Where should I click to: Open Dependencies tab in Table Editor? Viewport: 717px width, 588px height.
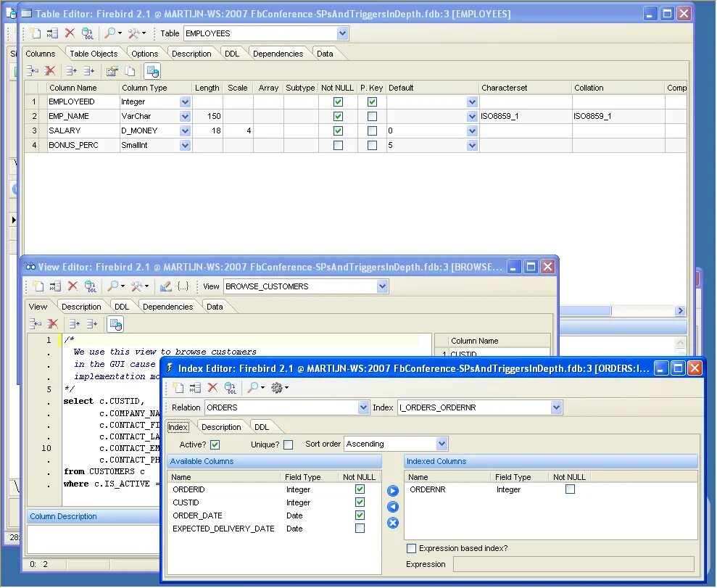tap(278, 54)
